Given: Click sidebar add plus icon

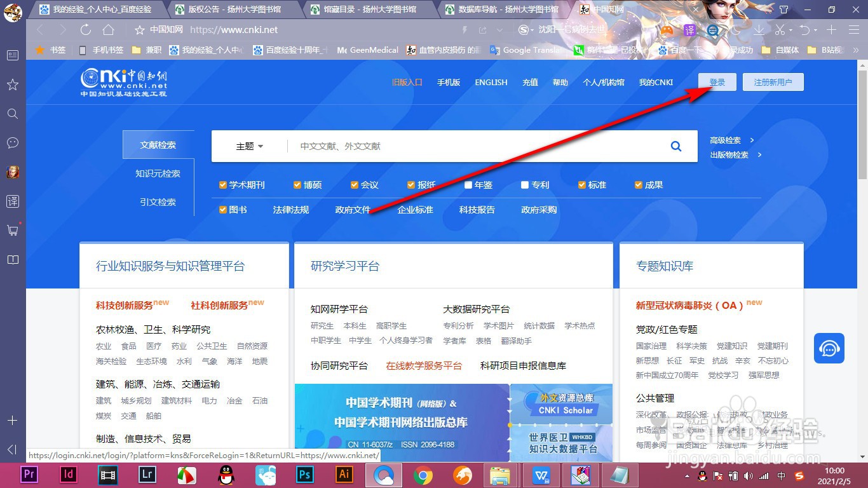Looking at the screenshot, I should 13,421.
